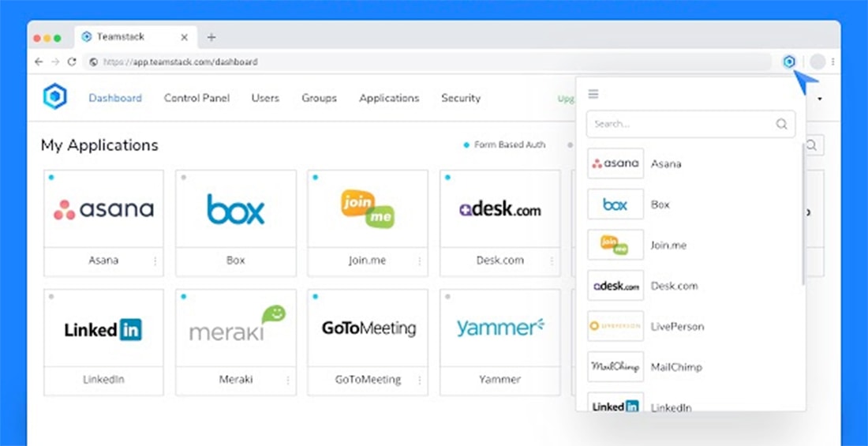
Task: Click the Asana logo in popup list
Action: (x=615, y=163)
